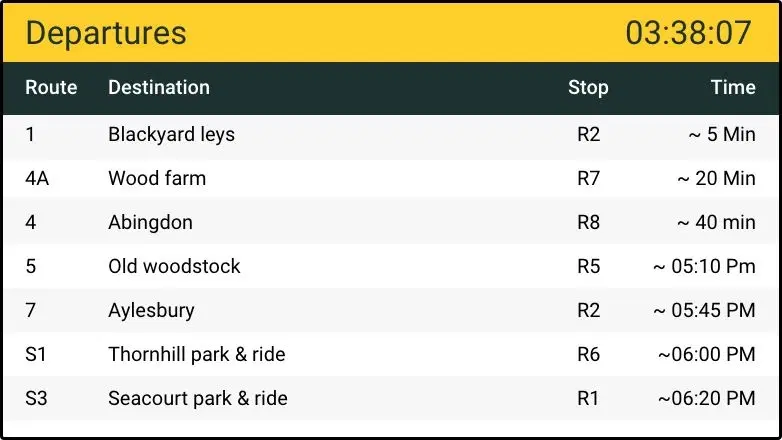Click the Departures board title
The image size is (782, 440).
(106, 33)
